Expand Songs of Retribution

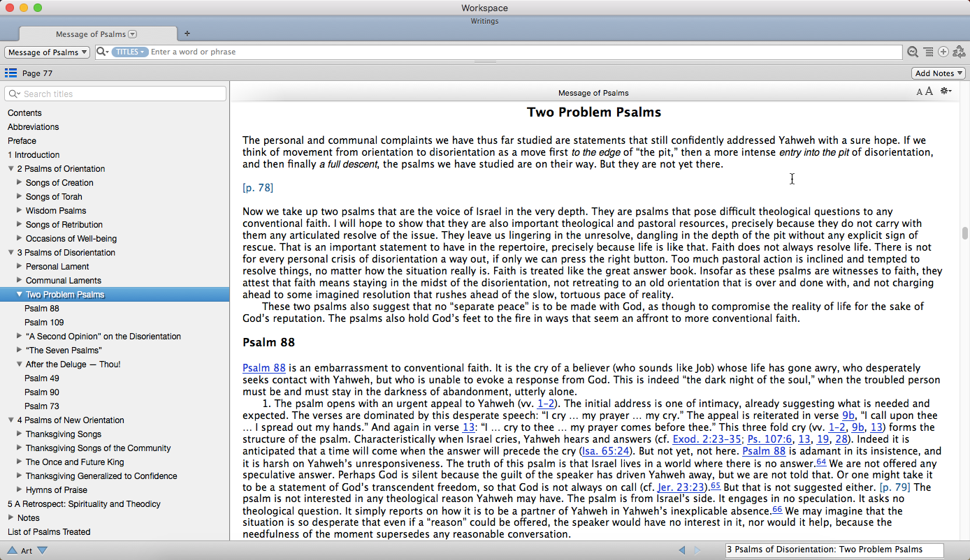pos(20,224)
